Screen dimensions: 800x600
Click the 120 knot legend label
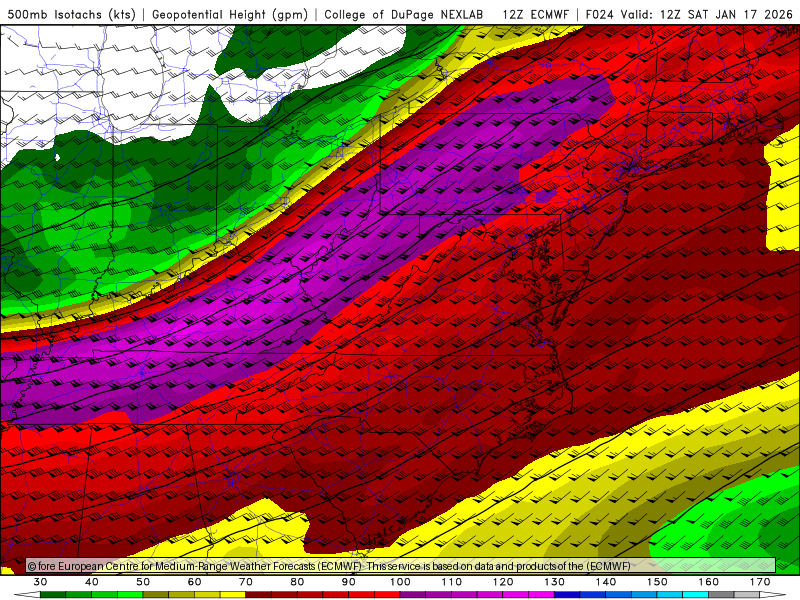tap(503, 582)
